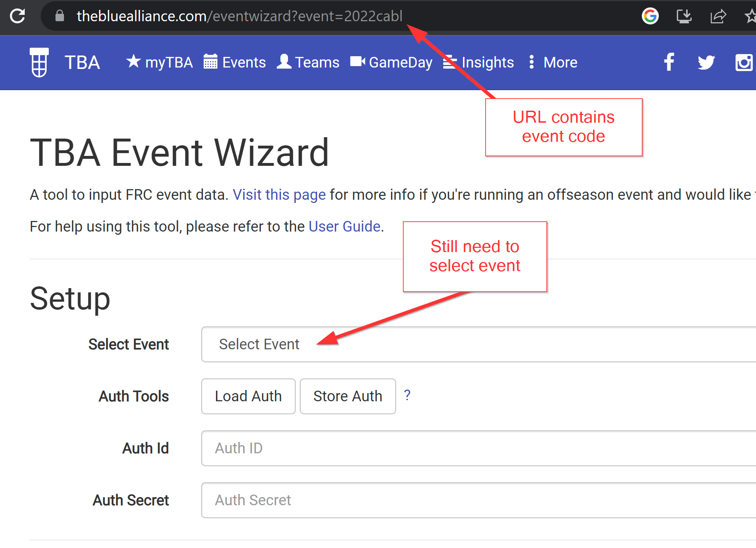Image resolution: width=756 pixels, height=548 pixels.
Task: Click the share icon next to the bookmark star
Action: [x=718, y=16]
